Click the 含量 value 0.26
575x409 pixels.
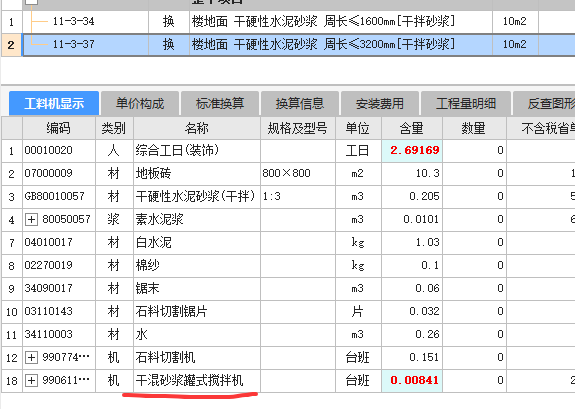(x=412, y=334)
